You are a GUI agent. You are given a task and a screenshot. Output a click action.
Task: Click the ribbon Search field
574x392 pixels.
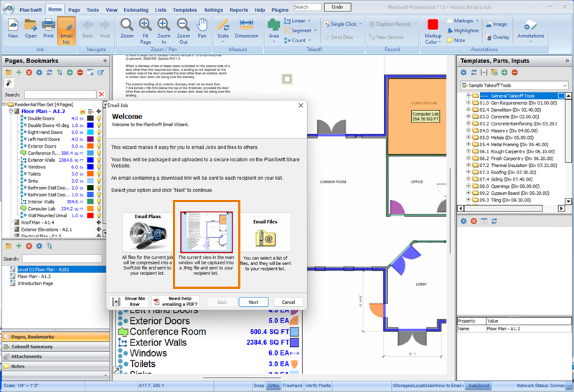point(307,7)
